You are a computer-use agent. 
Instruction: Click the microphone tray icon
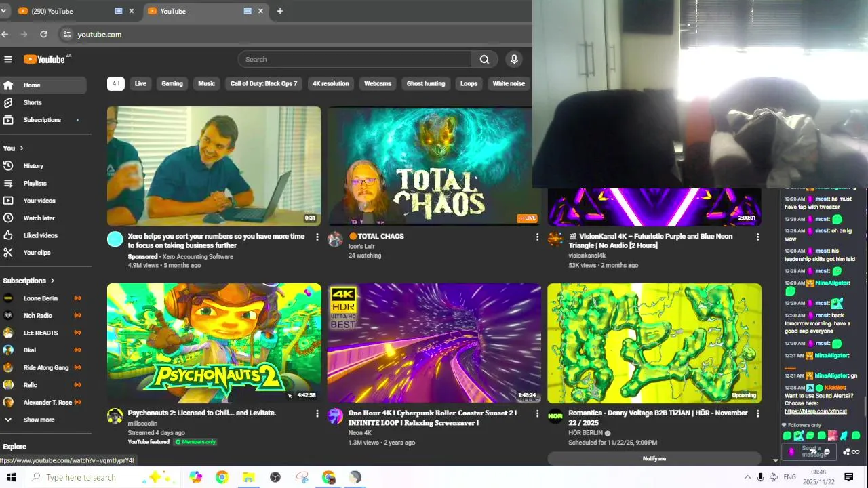pyautogui.click(x=760, y=477)
